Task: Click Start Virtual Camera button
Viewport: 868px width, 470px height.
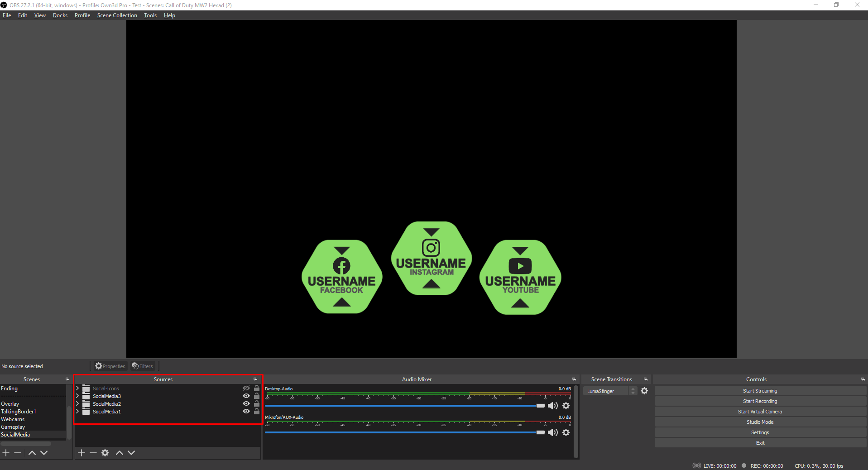Action: (x=760, y=412)
